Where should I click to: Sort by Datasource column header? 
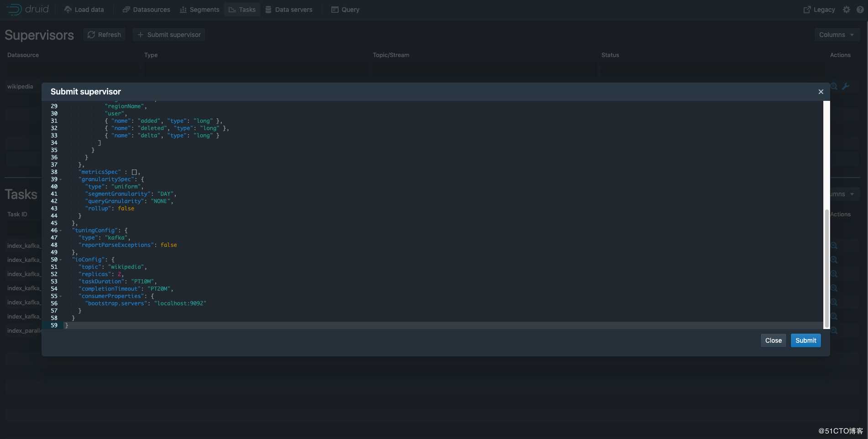click(x=23, y=55)
